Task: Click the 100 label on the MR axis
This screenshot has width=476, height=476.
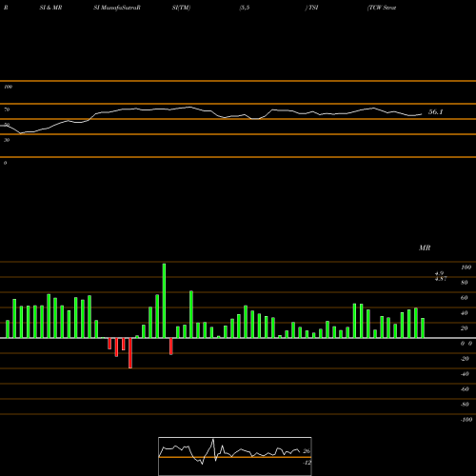Action: tap(466, 268)
